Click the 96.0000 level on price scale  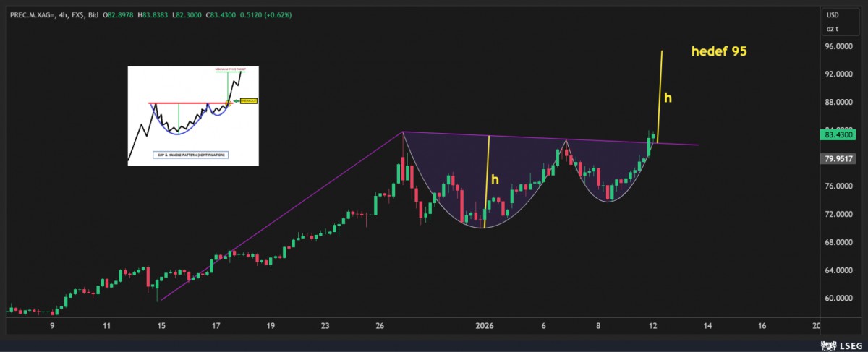point(839,46)
